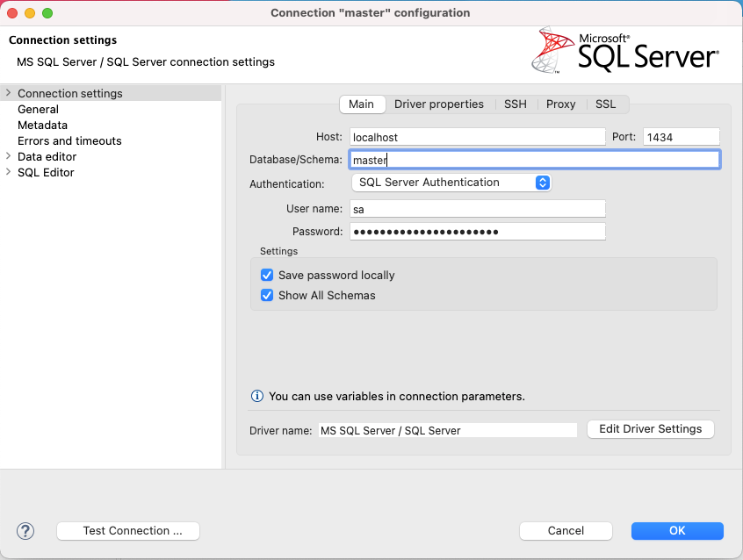Click Edit Driver Settings button
The width and height of the screenshot is (743, 560).
[650, 429]
